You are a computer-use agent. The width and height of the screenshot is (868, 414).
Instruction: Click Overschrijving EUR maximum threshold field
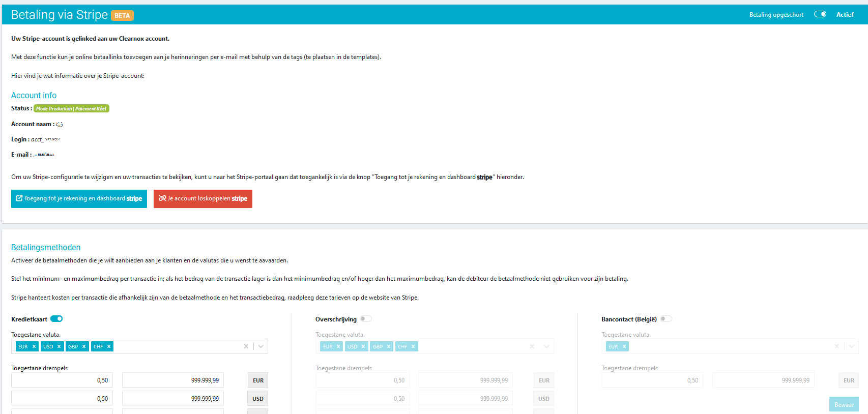466,380
